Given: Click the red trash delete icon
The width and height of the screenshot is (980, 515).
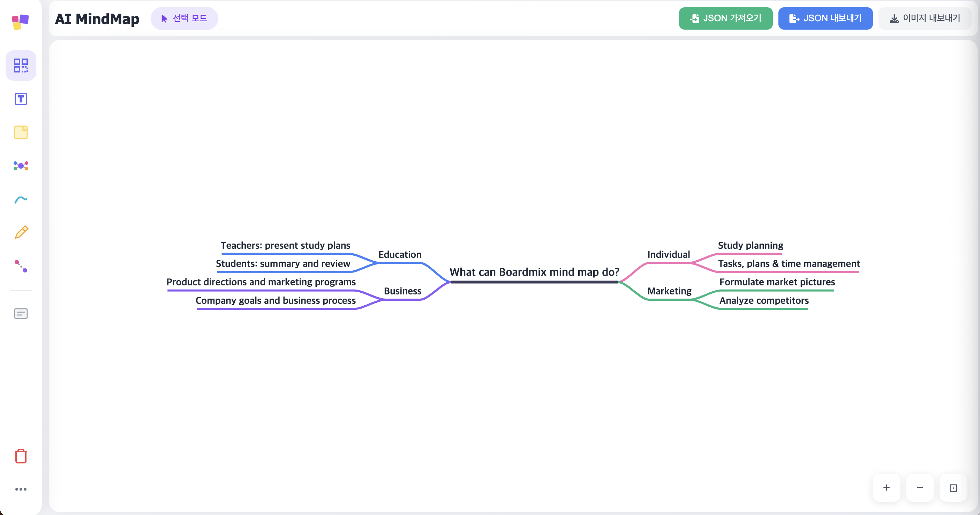Looking at the screenshot, I should pos(21,456).
